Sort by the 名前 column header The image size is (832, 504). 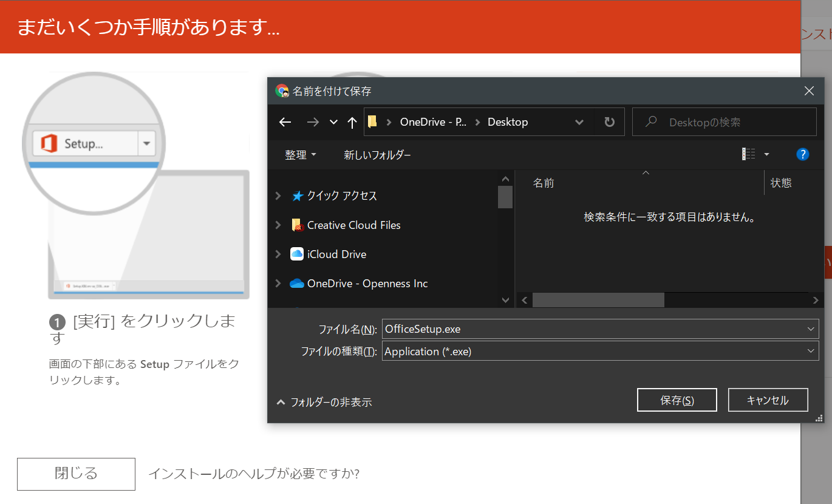tap(544, 183)
